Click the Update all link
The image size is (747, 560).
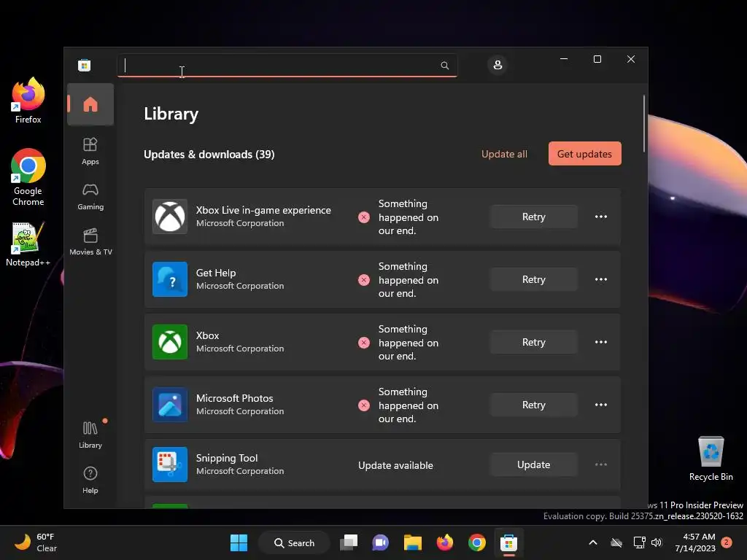click(x=504, y=154)
